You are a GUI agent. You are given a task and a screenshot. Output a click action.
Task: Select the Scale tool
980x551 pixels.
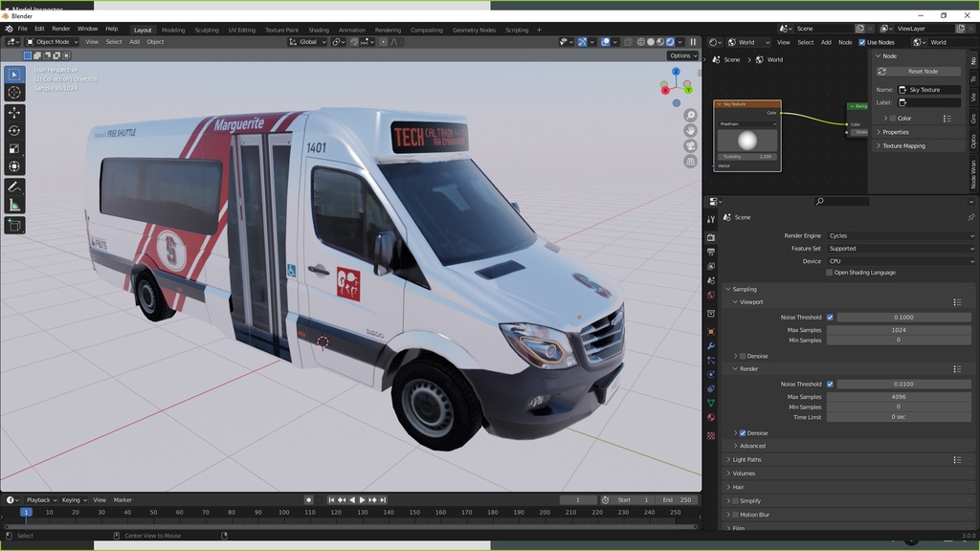(x=13, y=148)
